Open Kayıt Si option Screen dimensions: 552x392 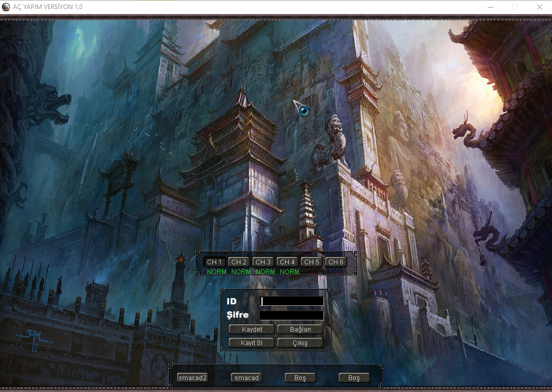click(x=252, y=343)
